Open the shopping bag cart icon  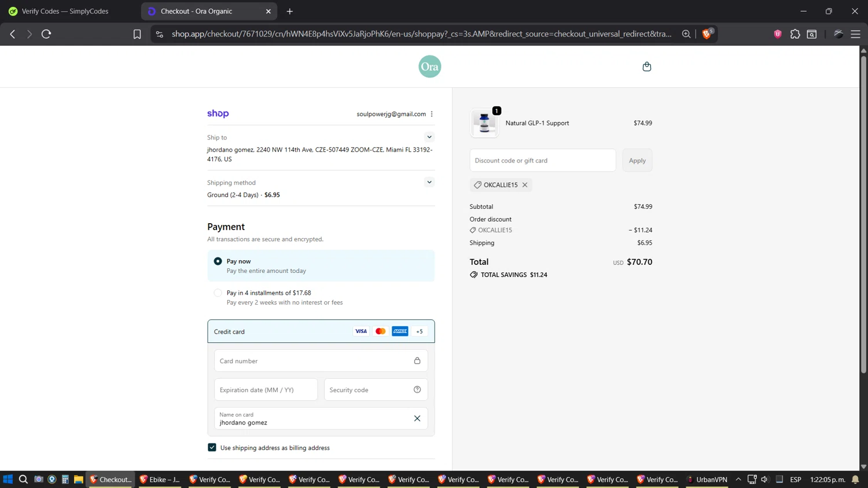pyautogui.click(x=647, y=66)
